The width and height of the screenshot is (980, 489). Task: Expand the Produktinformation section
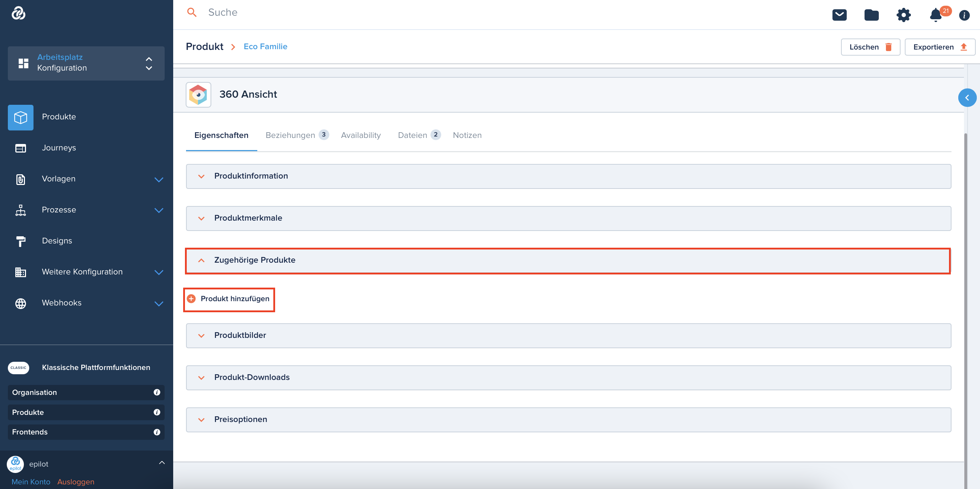[568, 176]
